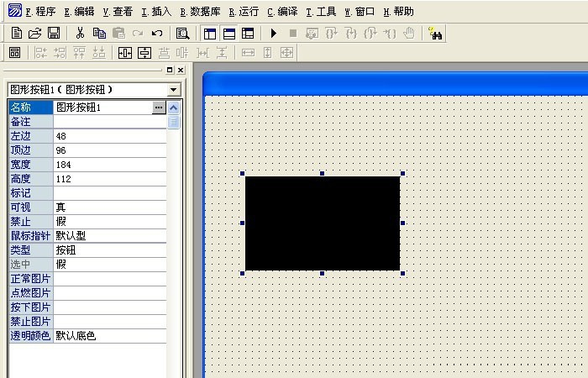Open the 插入 menu
This screenshot has width=588, height=378.
pyautogui.click(x=156, y=12)
